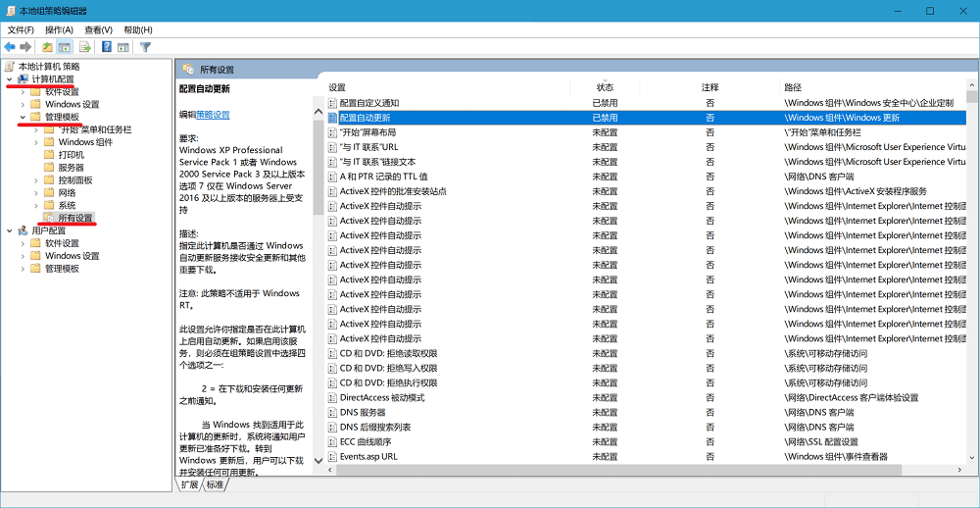Click the 计算机配置 computer icon

(24, 78)
